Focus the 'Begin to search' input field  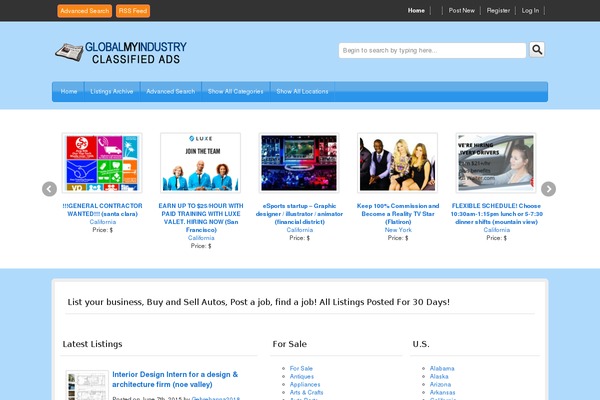tap(432, 51)
